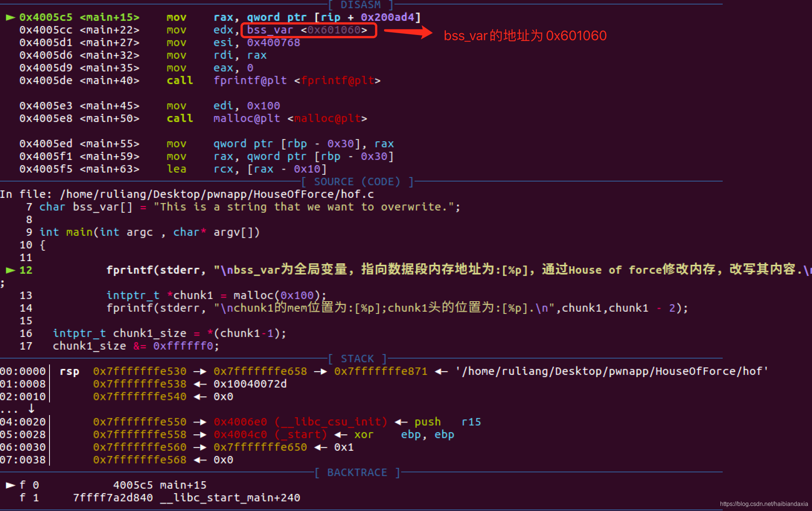The image size is (812, 511).
Task: Click the BACKTRACE section header
Action: pos(357,473)
